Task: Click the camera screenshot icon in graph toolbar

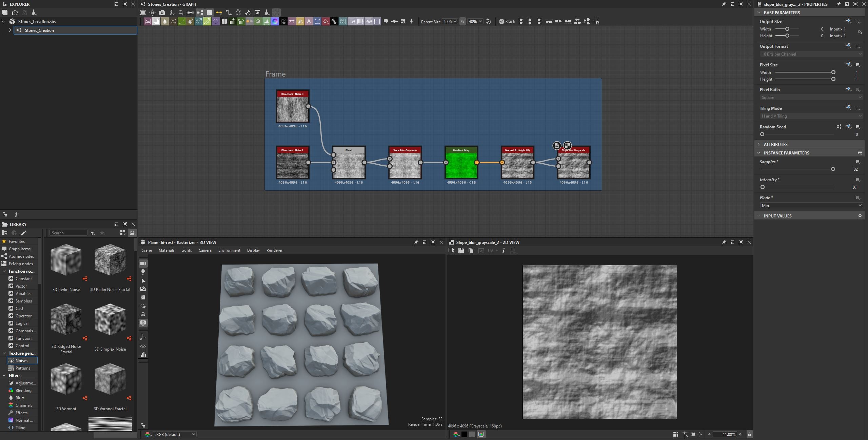Action: pyautogui.click(x=162, y=13)
